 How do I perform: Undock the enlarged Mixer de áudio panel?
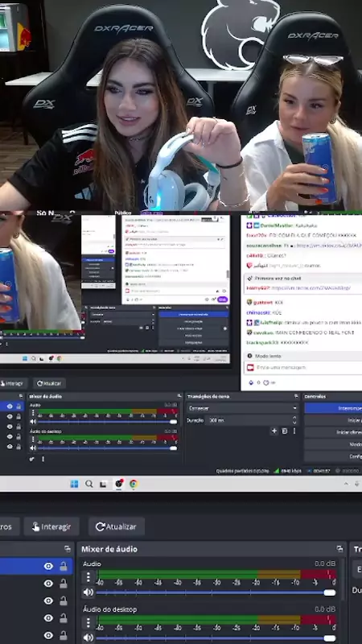tap(339, 549)
